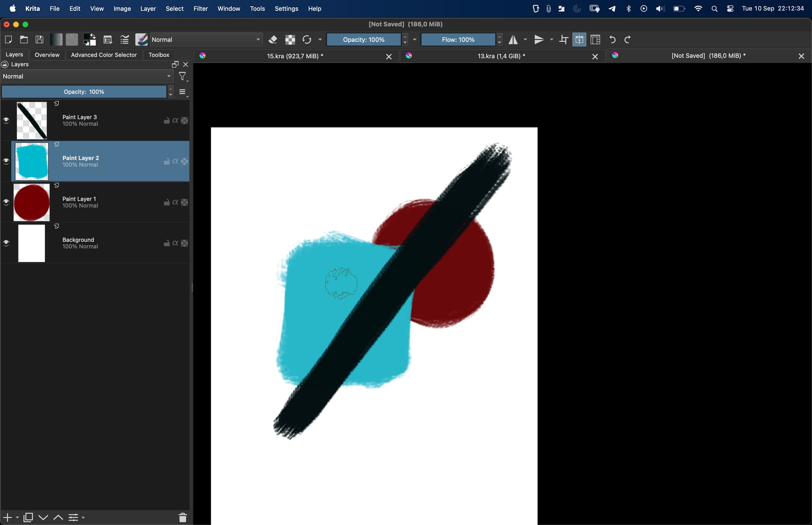
Task: Toggle eraser mode icon in toolbar
Action: pos(273,40)
